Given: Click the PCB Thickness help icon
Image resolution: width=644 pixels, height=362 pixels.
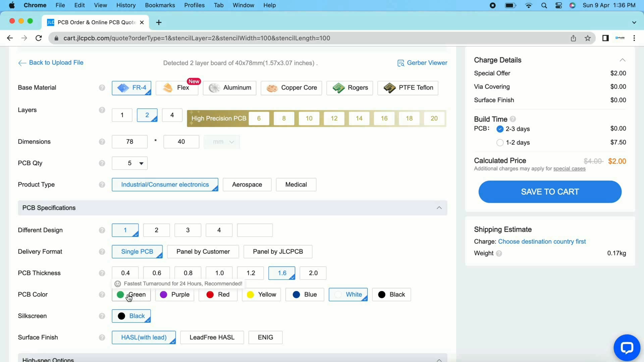Looking at the screenshot, I should pos(102,273).
